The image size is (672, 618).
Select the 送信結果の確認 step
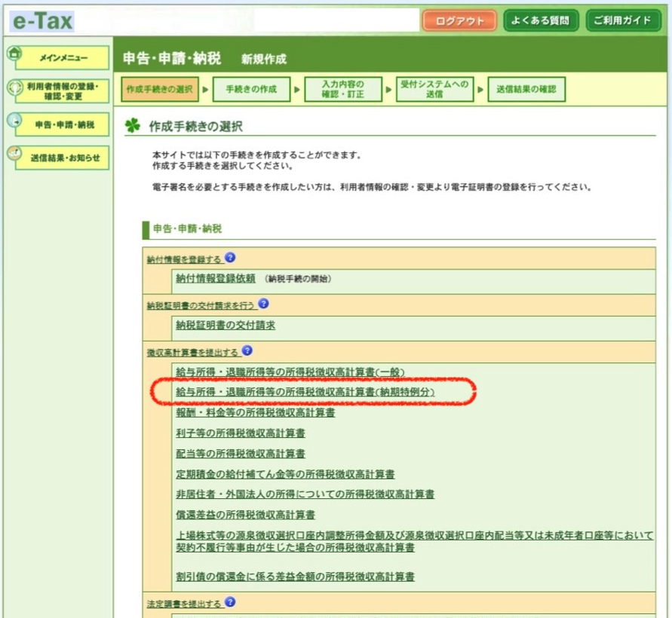(526, 89)
